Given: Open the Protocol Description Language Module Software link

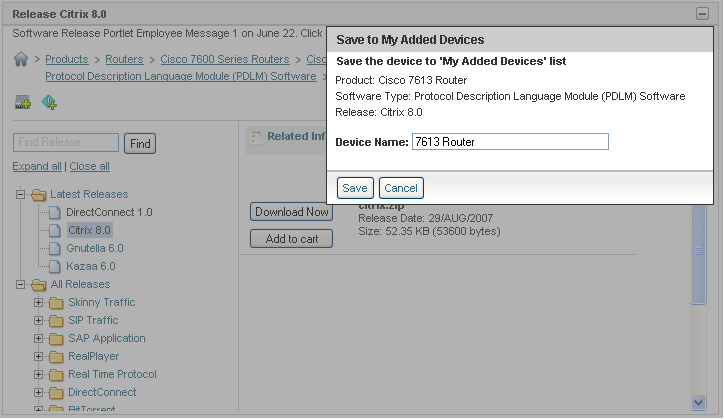Looking at the screenshot, I should coord(181,77).
